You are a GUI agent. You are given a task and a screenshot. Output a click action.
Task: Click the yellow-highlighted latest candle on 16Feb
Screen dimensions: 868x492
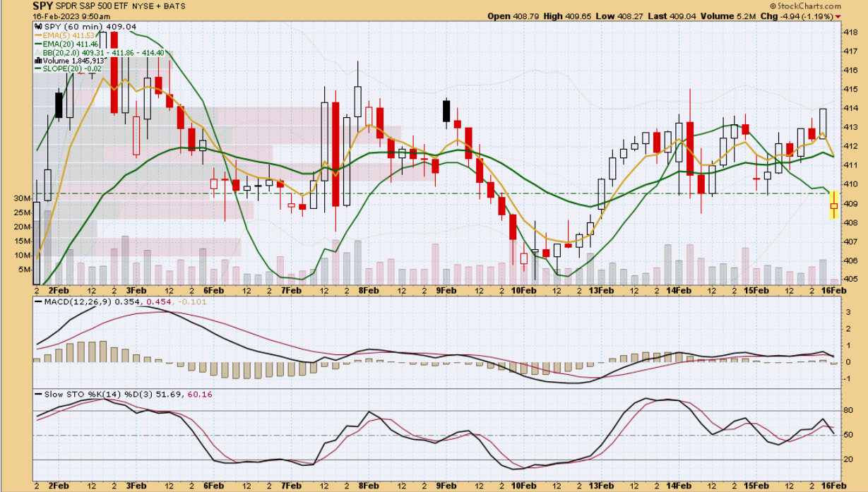coord(833,205)
